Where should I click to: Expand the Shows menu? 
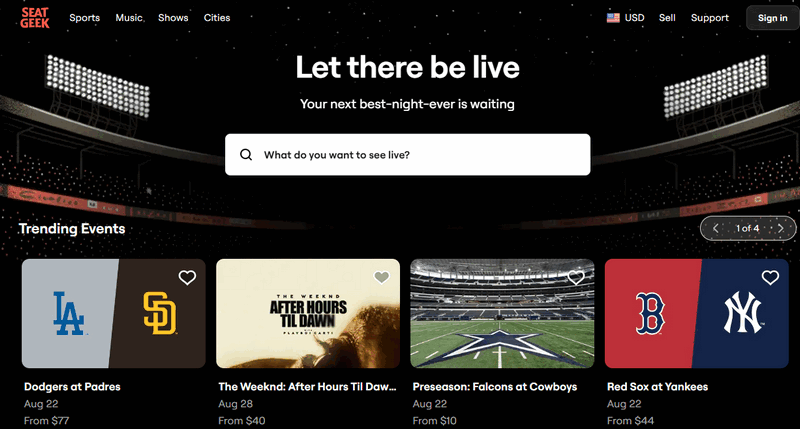tap(173, 18)
